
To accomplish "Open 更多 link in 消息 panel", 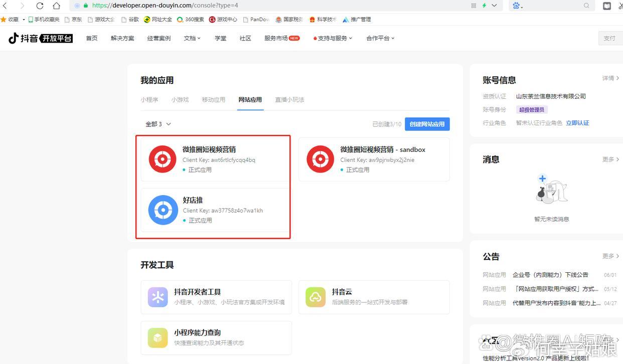I will pos(610,159).
